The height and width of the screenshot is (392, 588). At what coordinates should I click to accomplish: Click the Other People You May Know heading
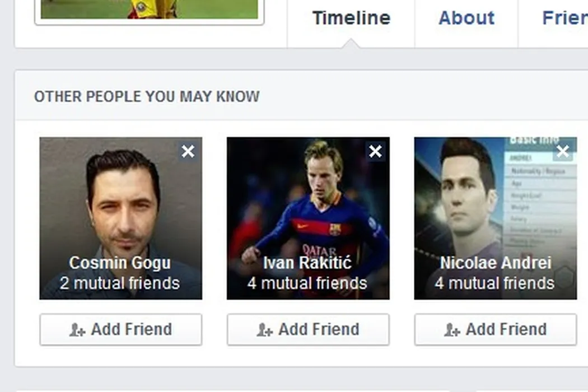[147, 96]
